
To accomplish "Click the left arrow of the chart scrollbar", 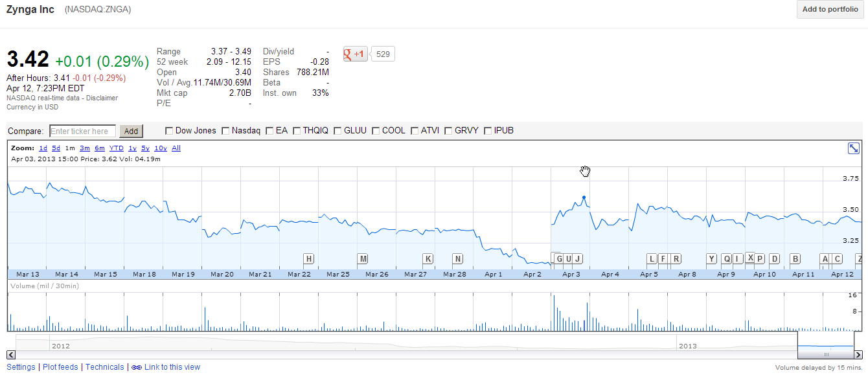I will click(10, 354).
